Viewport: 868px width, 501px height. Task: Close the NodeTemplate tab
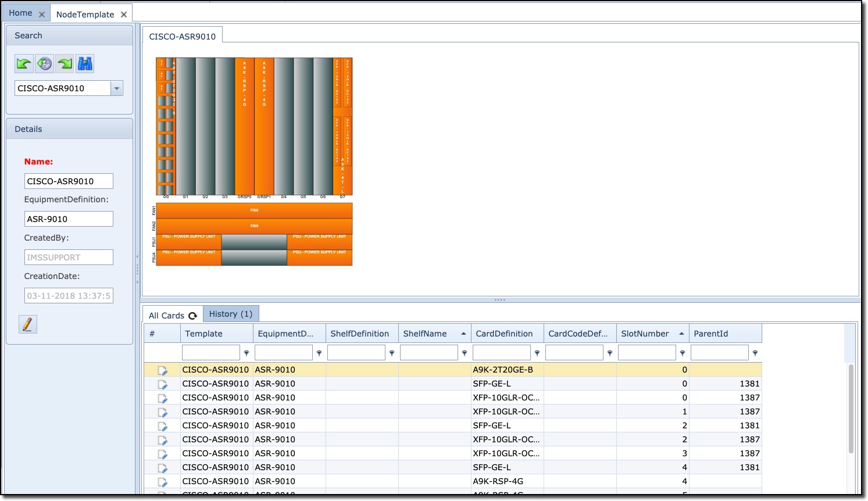click(124, 15)
